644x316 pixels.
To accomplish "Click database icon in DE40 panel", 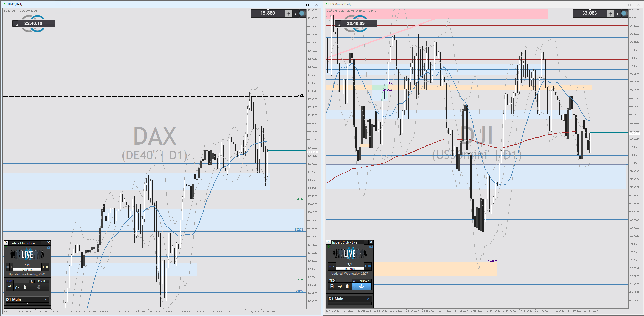I will [x=25, y=287].
